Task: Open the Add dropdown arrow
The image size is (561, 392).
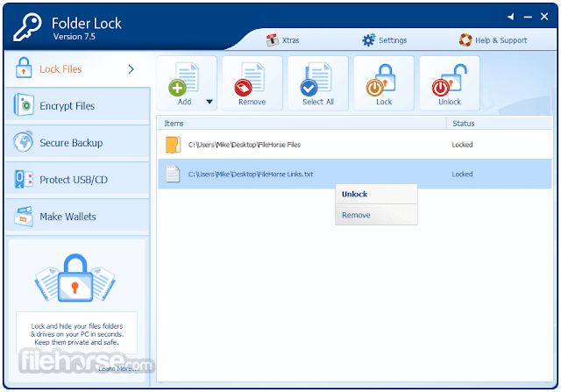Action: coord(209,102)
